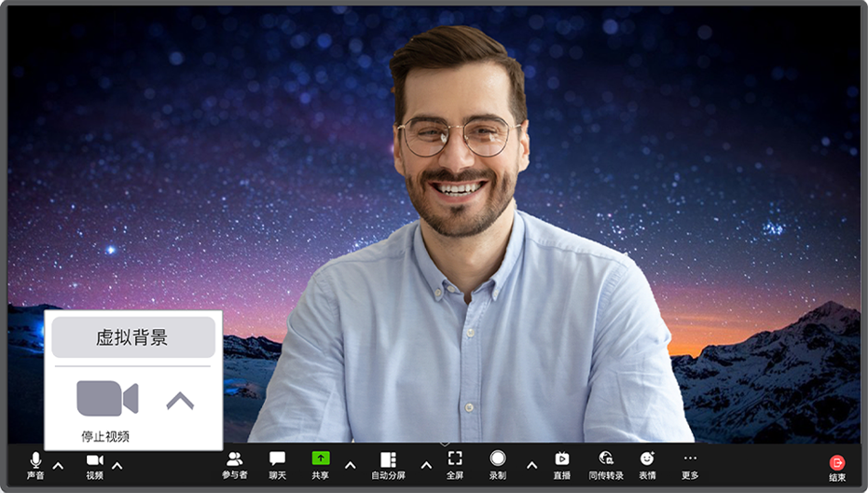The width and height of the screenshot is (868, 493).
Task: Open video options chevron beside 视频
Action: (x=117, y=466)
